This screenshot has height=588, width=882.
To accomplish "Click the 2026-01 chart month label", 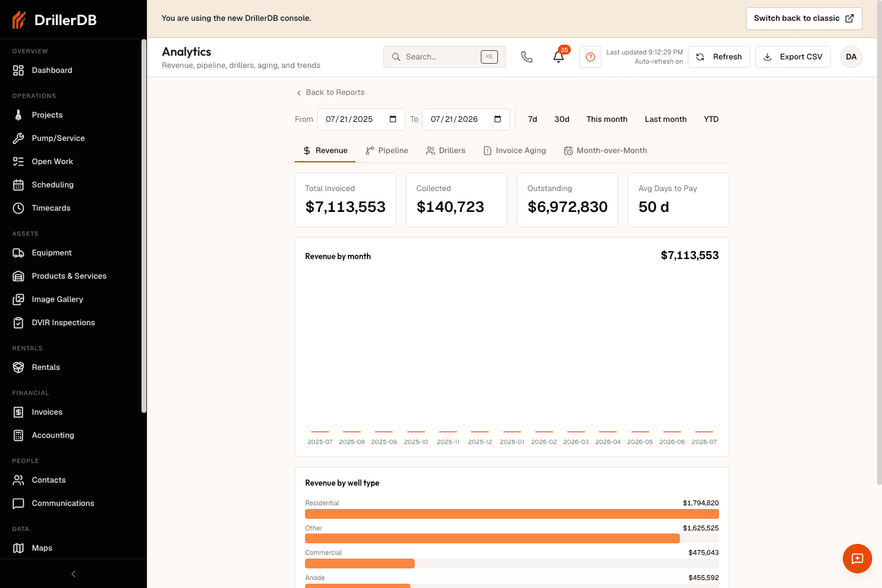I will click(512, 442).
